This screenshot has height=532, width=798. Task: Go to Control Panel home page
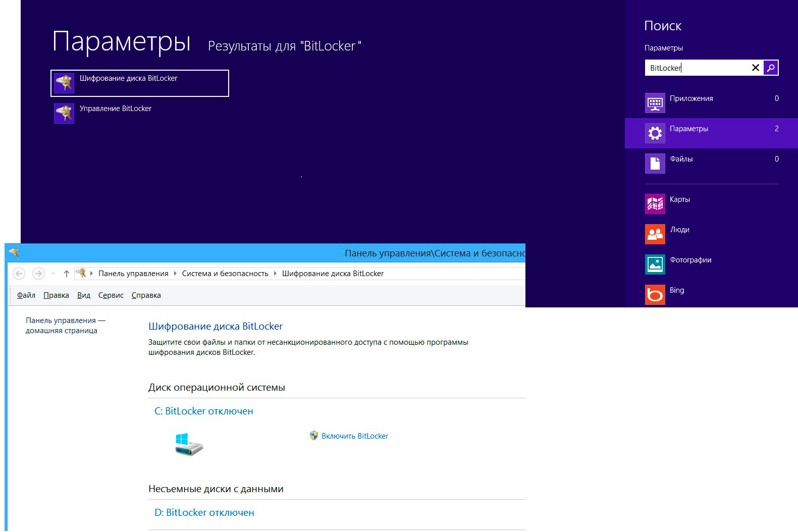(65, 326)
